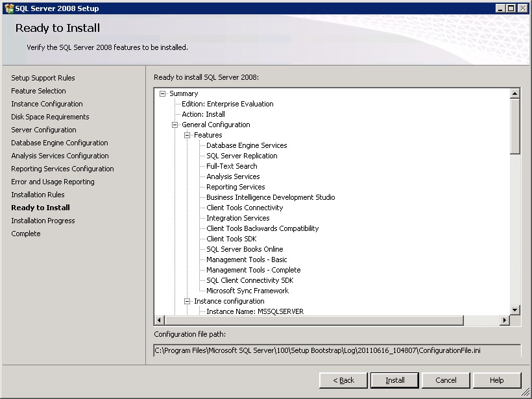
Task: Click the SQL Server Setup title bar icon
Action: coord(9,8)
